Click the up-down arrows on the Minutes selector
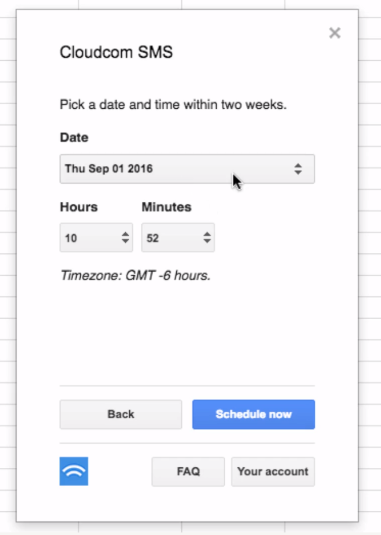The image size is (381, 535). pyautogui.click(x=207, y=237)
